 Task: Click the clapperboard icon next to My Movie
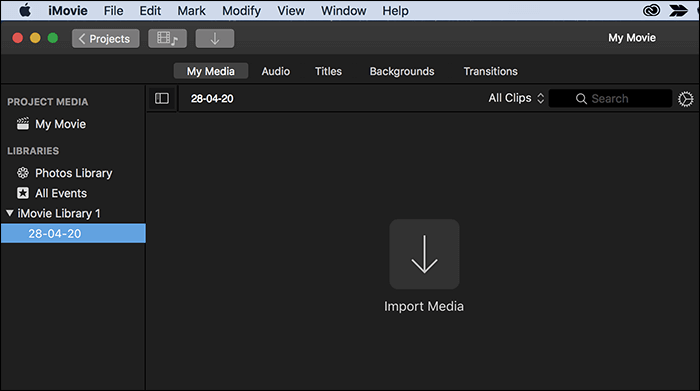23,124
